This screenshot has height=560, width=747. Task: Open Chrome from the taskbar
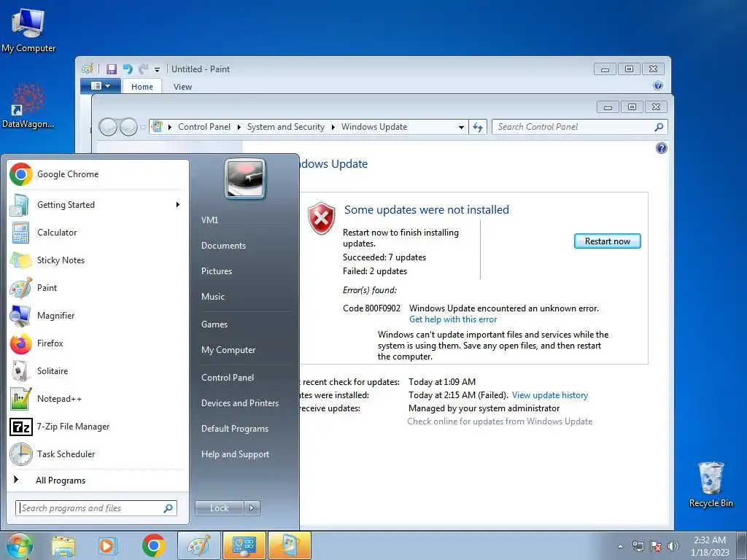(x=153, y=545)
